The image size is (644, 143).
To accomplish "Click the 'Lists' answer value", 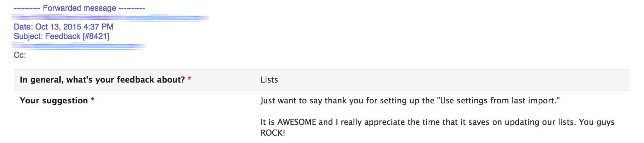I will click(269, 80).
